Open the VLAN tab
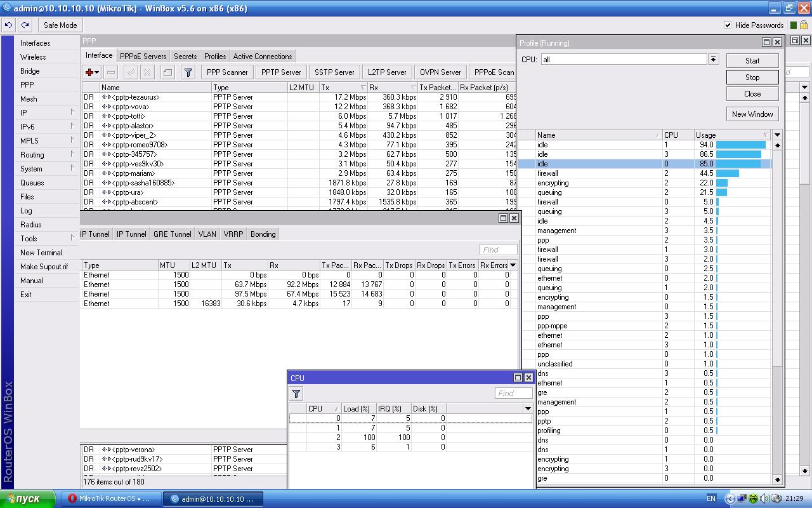Viewport: 812px width, 508px height. [x=207, y=234]
